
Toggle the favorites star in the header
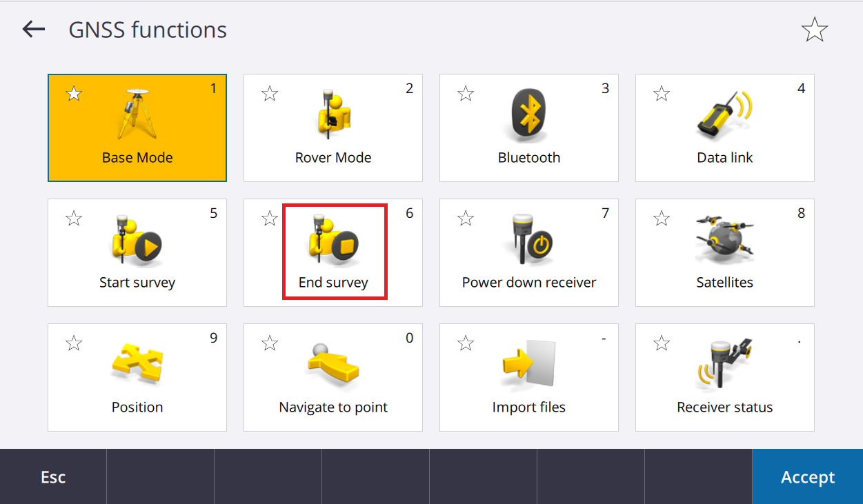coord(815,30)
